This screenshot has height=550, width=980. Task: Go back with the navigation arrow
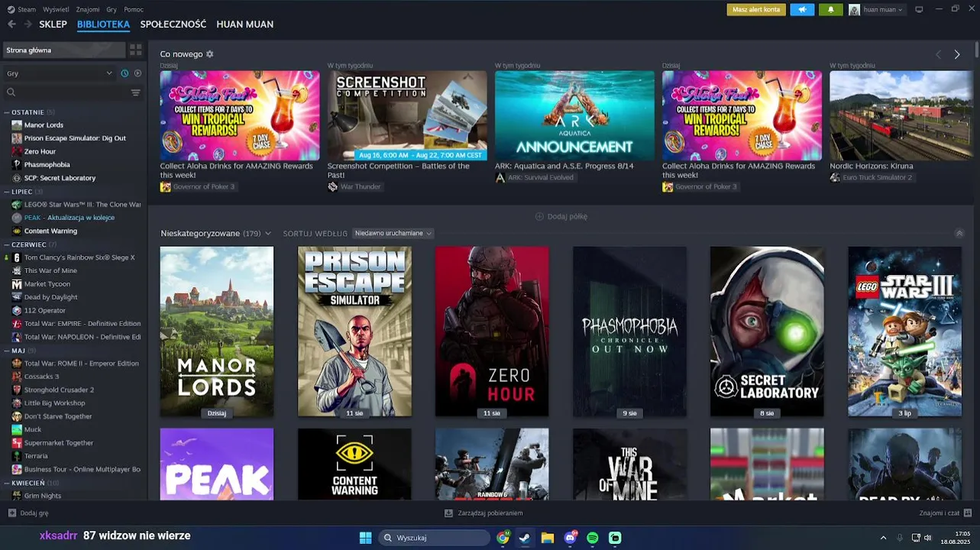[11, 24]
